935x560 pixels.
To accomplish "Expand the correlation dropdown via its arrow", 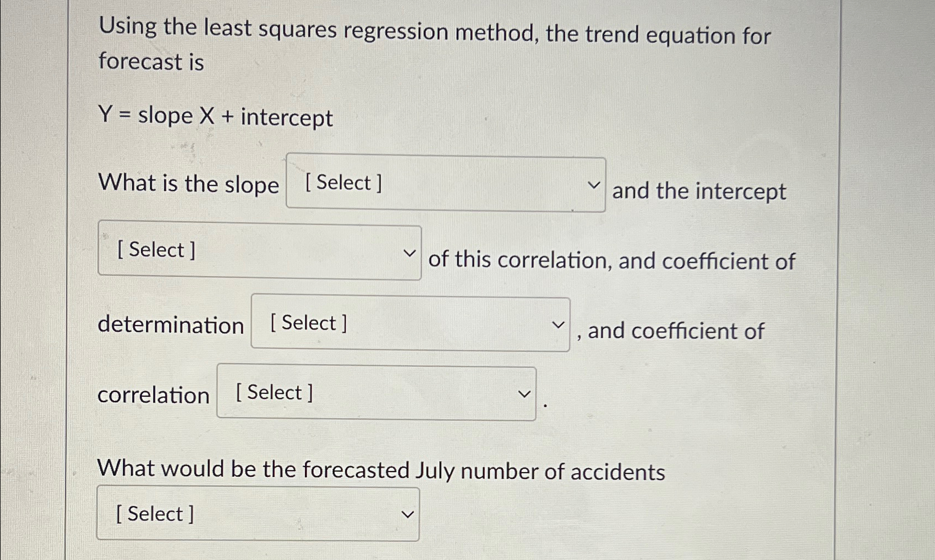I will [524, 394].
